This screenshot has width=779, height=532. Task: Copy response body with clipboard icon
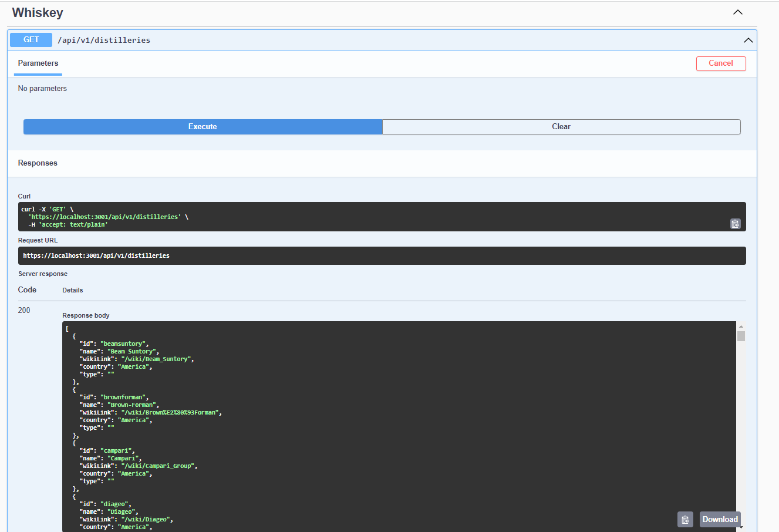[685, 520]
